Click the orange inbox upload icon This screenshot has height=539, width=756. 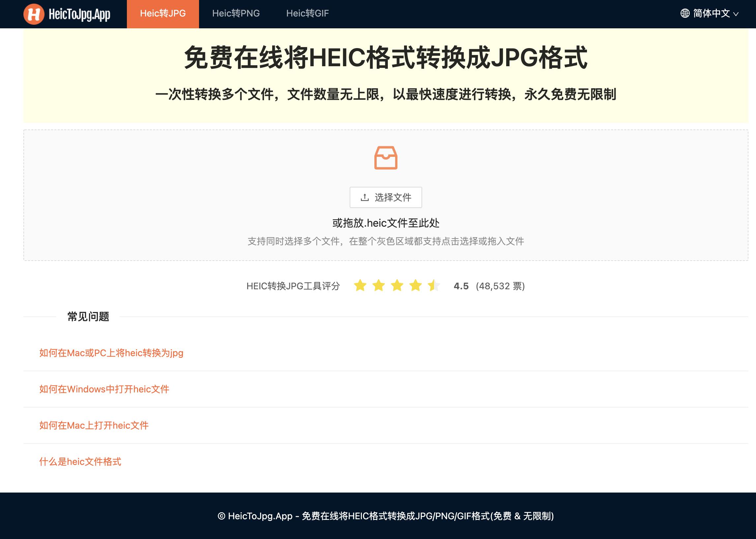tap(386, 158)
